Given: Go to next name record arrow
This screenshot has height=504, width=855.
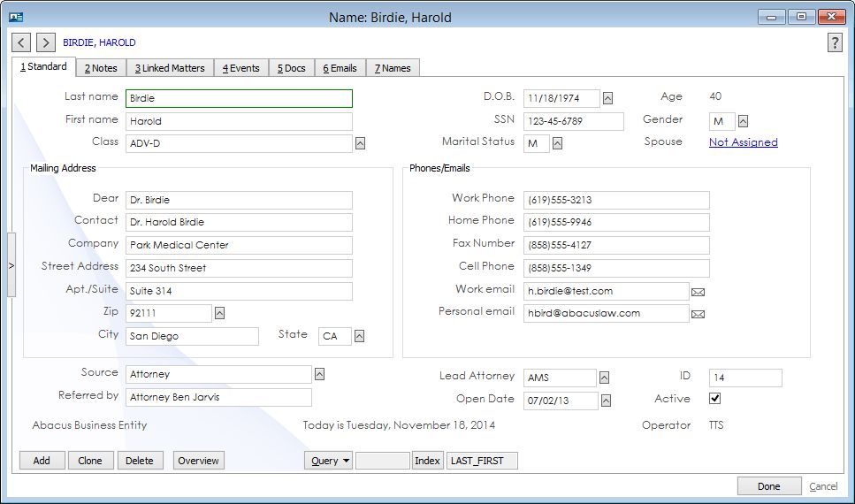Looking at the screenshot, I should pyautogui.click(x=46, y=42).
